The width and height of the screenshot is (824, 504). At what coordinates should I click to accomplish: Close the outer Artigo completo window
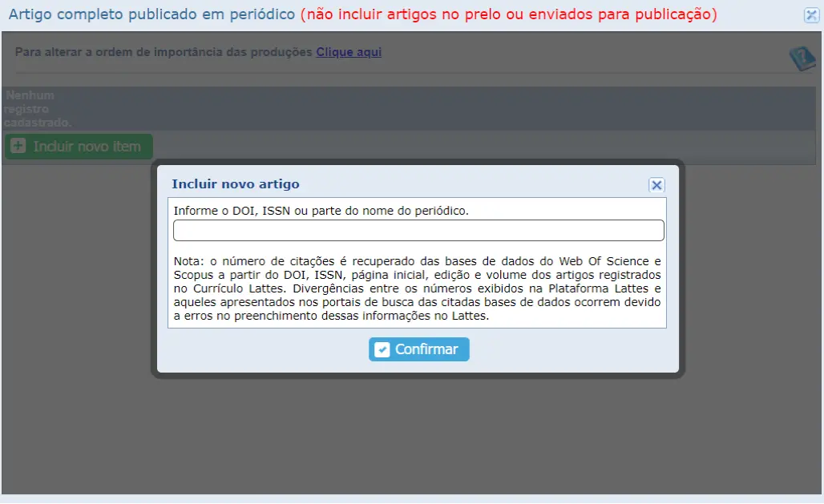point(810,15)
